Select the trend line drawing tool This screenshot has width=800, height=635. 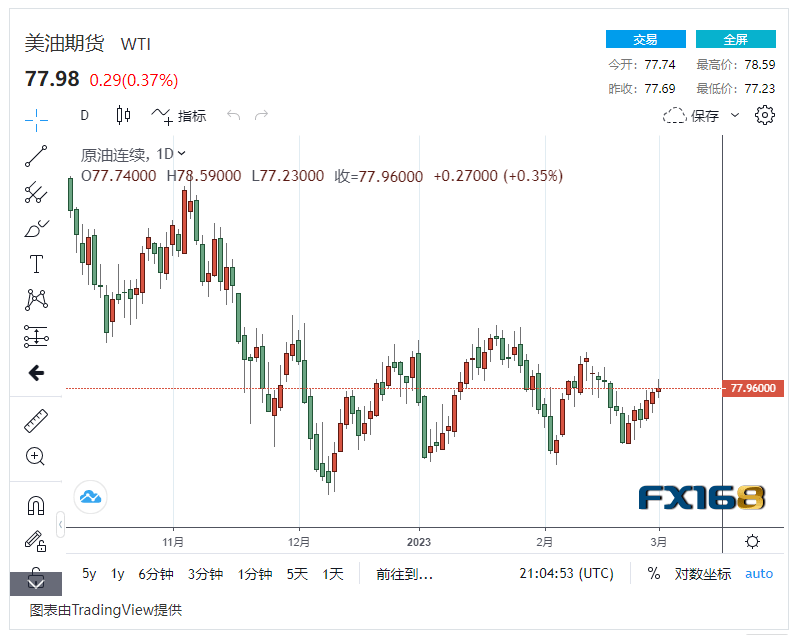pos(36,155)
